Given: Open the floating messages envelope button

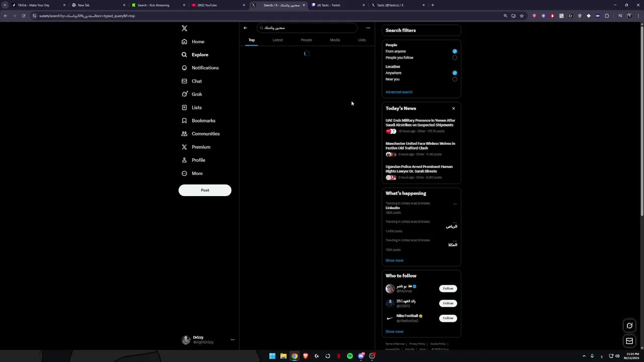Looking at the screenshot, I should (x=629, y=341).
